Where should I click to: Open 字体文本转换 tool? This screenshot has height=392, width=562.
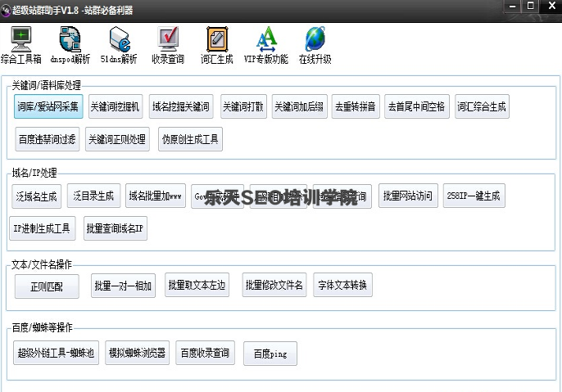point(342,285)
